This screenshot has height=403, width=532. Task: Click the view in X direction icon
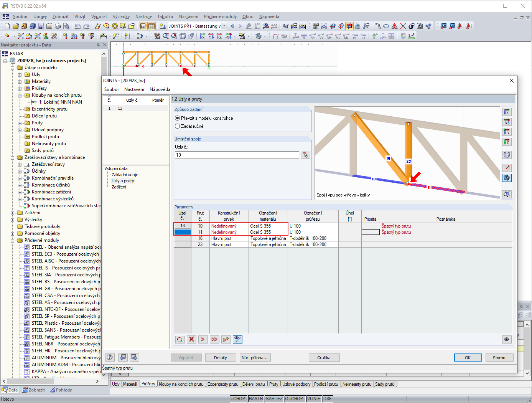(x=507, y=112)
